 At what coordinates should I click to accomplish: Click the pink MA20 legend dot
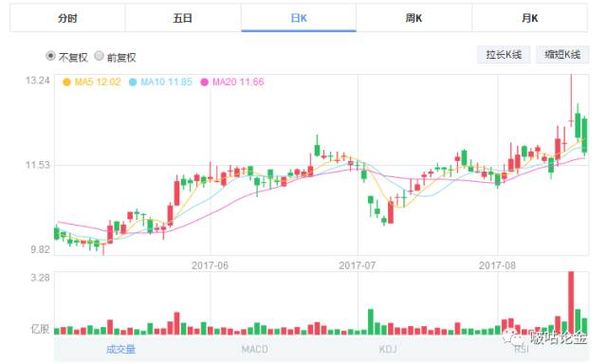pos(205,82)
